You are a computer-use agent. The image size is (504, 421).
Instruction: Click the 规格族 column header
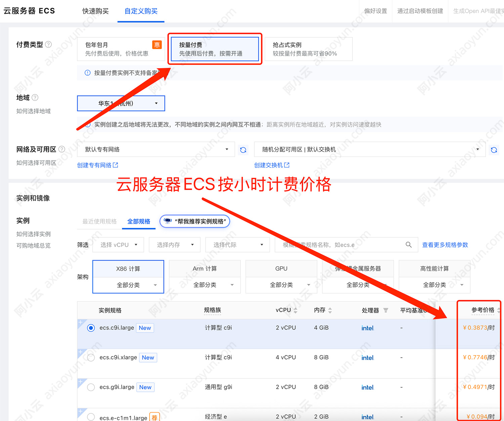(x=212, y=310)
